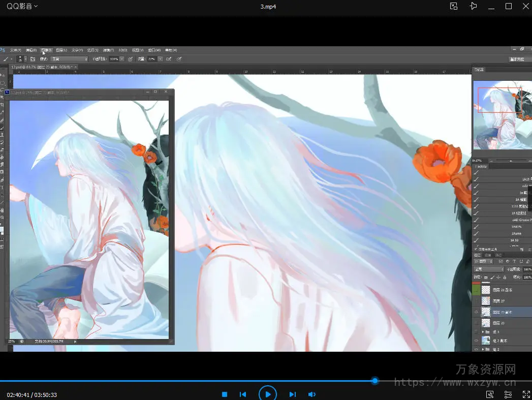Screen dimensions: 532x400
Task: Open the brush blend mode dropdown
Action: (x=69, y=59)
